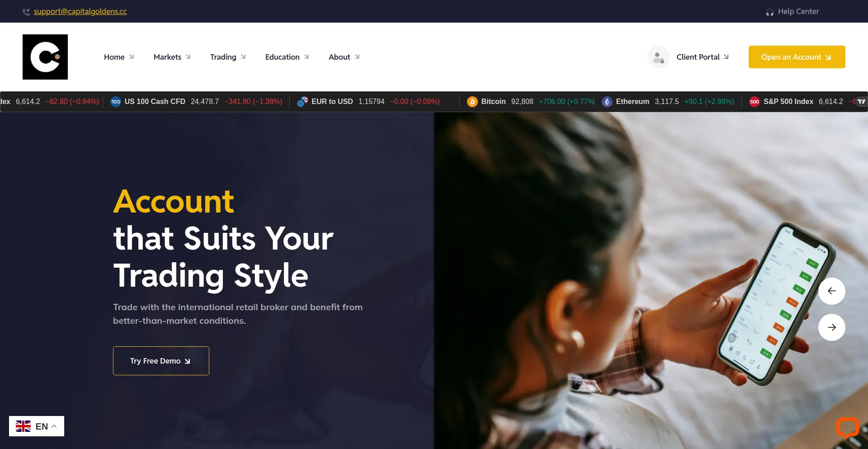Click the Try Free Demo button

161,361
